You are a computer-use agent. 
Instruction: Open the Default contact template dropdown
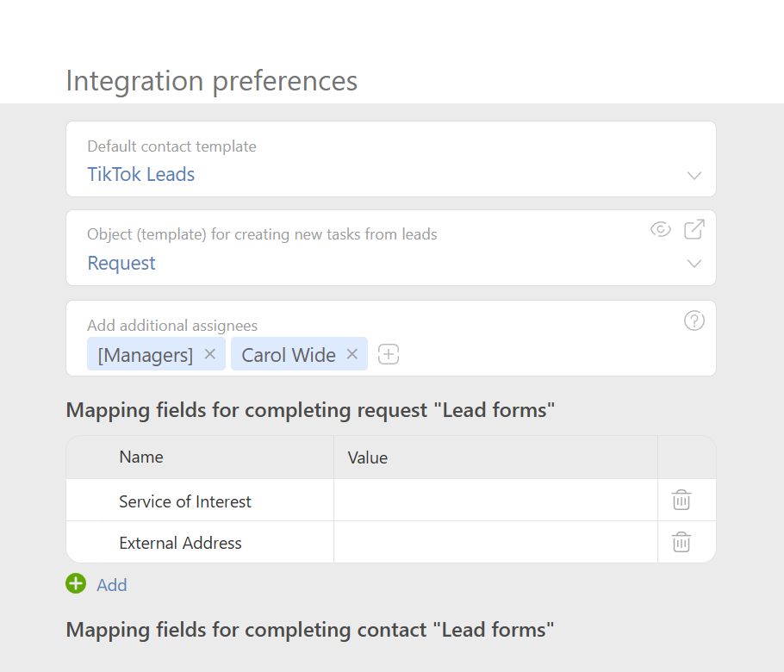[x=694, y=175]
